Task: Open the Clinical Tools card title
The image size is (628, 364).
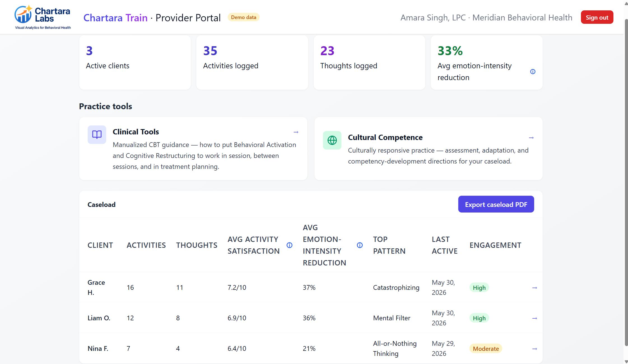Action: click(136, 132)
